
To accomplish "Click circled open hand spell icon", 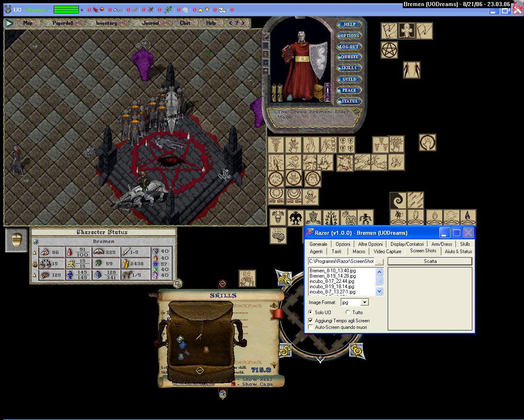I will 428,142.
